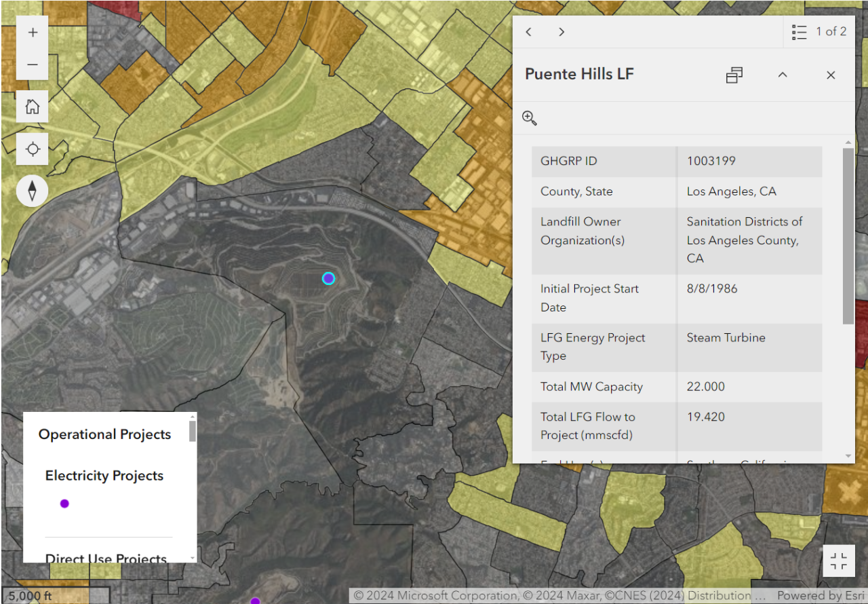Click the Direct Use Projects legend entry
The width and height of the screenshot is (868, 604).
click(x=105, y=559)
